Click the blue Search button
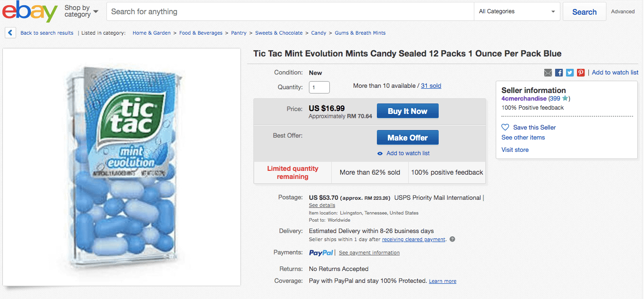644x299 pixels. [584, 12]
